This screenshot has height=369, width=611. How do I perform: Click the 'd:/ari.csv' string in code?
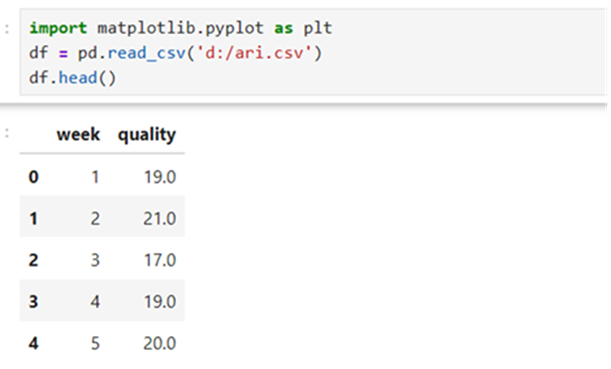click(x=254, y=53)
